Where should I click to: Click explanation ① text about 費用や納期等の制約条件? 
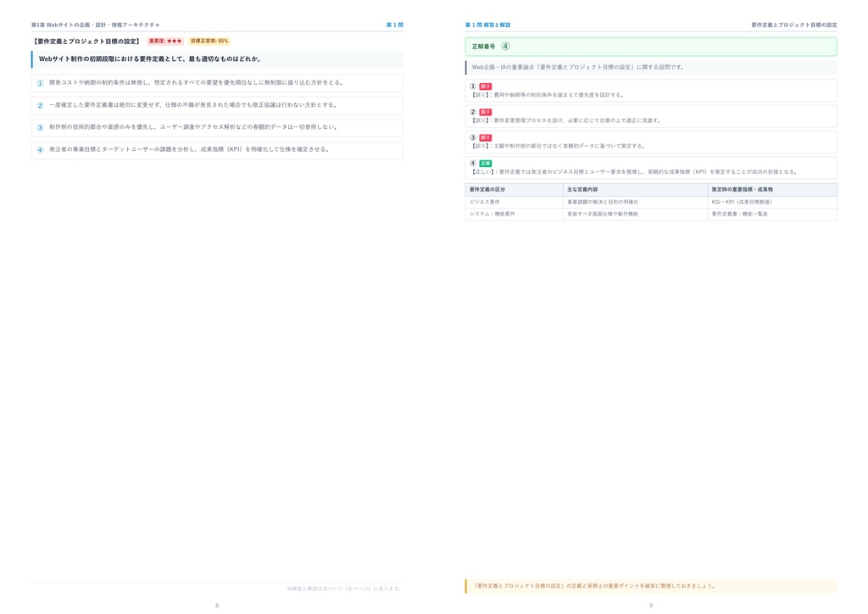[547, 95]
